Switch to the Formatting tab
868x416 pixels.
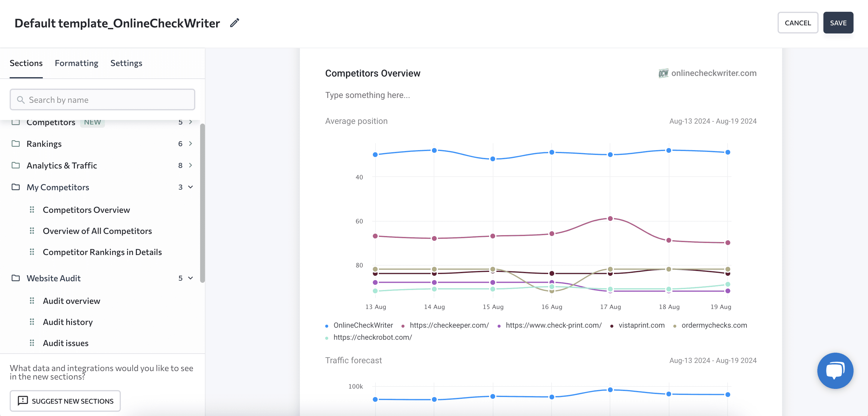coord(77,63)
